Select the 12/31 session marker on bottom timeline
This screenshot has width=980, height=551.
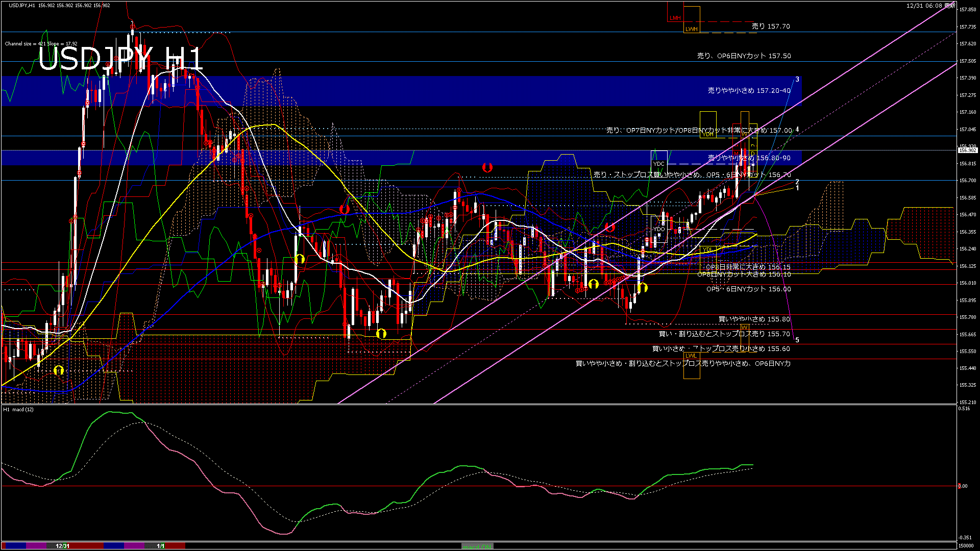point(62,545)
